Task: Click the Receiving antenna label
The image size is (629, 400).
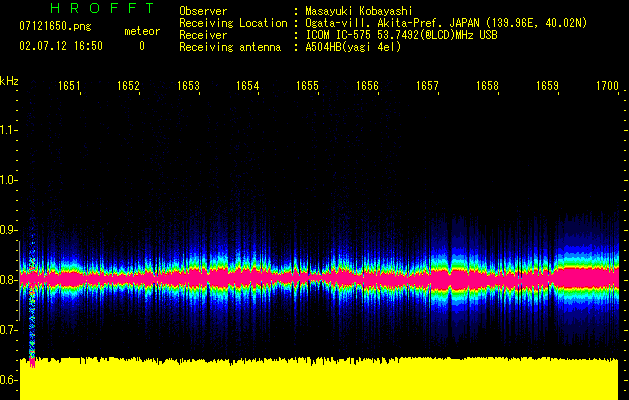Action: tap(230, 47)
